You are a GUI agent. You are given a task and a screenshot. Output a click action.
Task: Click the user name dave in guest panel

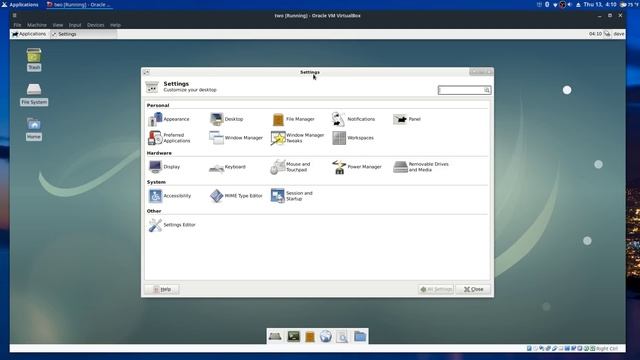click(619, 34)
